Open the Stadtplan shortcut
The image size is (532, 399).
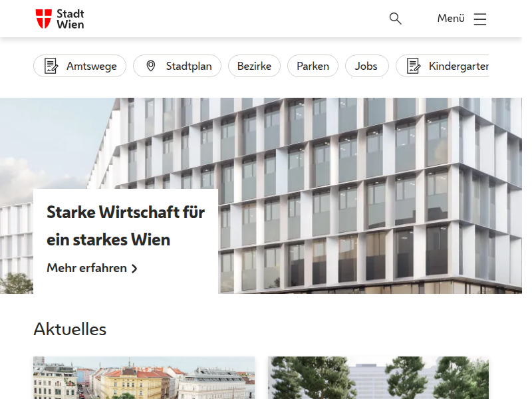tap(177, 66)
